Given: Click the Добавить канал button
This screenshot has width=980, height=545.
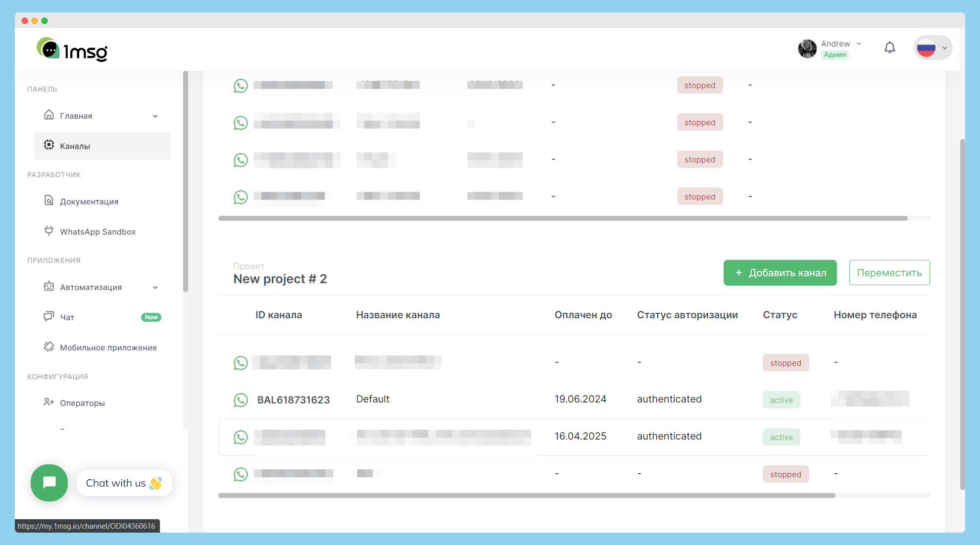Looking at the screenshot, I should (780, 273).
